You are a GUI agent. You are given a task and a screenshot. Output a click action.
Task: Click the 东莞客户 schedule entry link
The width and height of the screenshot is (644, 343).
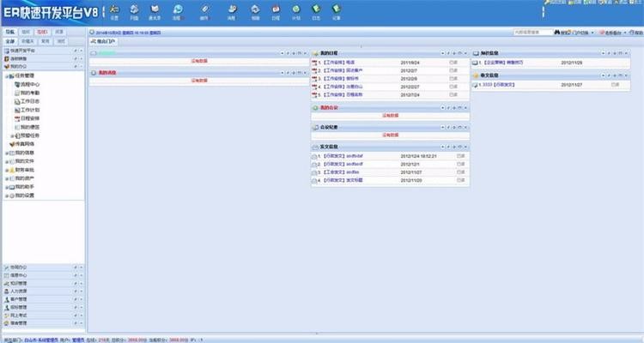pos(355,71)
